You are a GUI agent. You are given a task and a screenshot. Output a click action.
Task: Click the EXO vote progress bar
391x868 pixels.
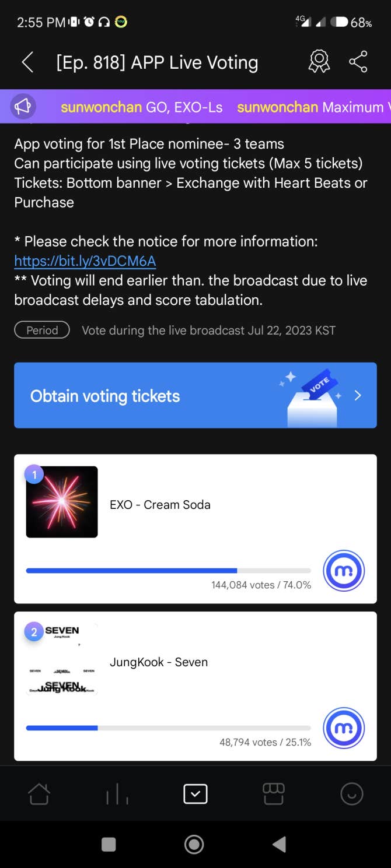coord(168,571)
